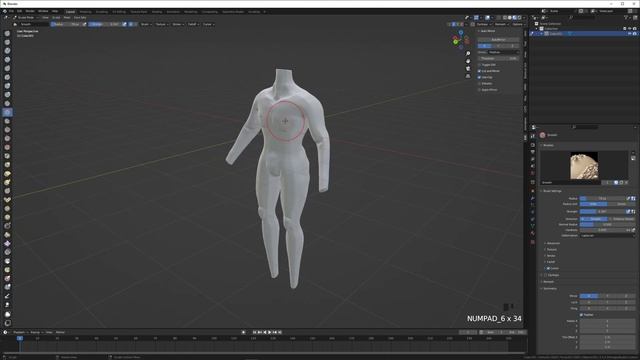640x360 pixels.
Task: Select the Clay Strips brush
Action: pos(7,60)
